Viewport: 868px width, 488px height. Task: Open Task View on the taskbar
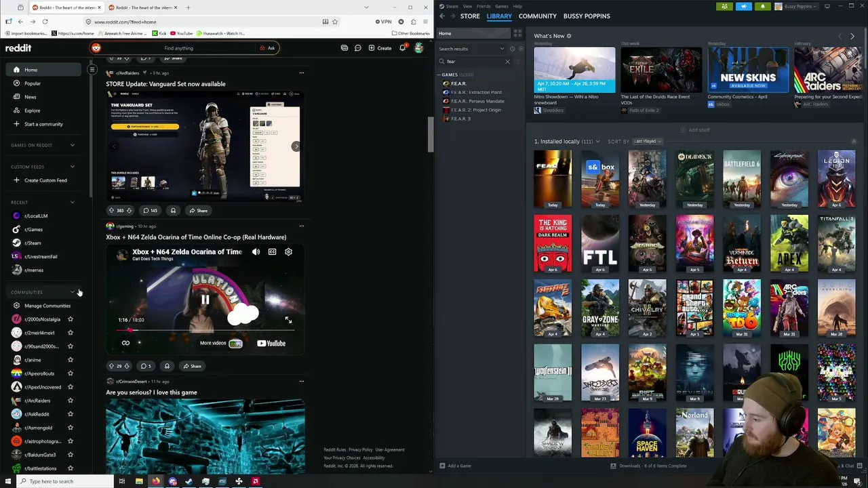pyautogui.click(x=122, y=481)
